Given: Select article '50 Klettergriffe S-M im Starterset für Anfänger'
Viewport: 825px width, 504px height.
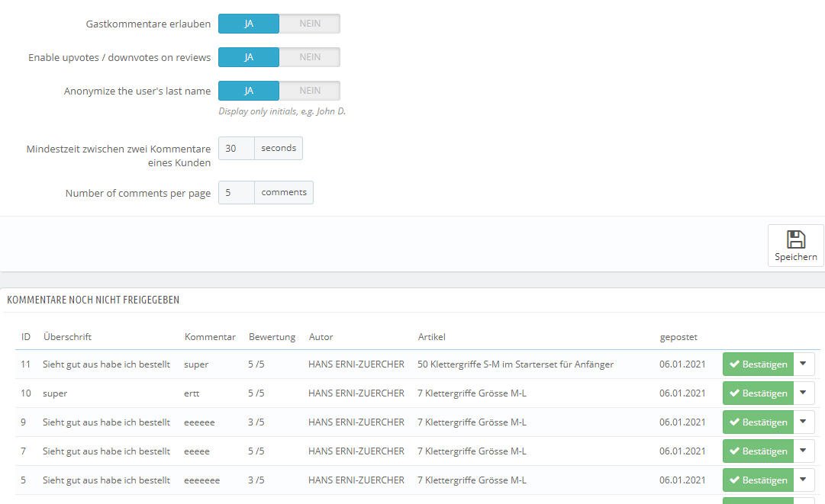Looking at the screenshot, I should pyautogui.click(x=516, y=364).
